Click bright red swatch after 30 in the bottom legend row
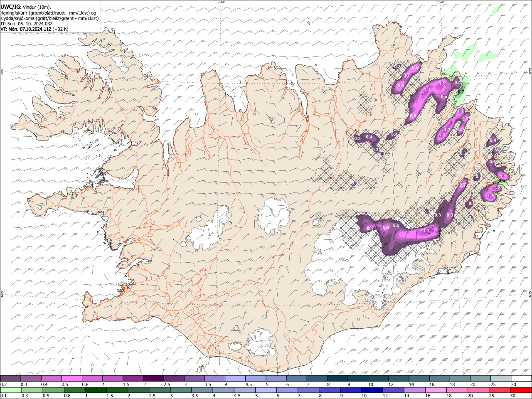Screen dimensions: 532x399 pyautogui.click(x=521, y=390)
